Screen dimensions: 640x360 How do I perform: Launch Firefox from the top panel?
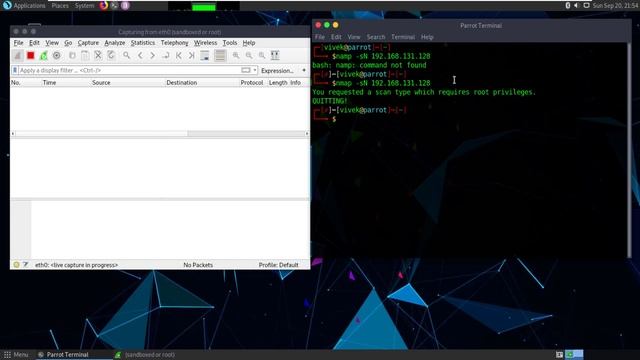pos(104,6)
